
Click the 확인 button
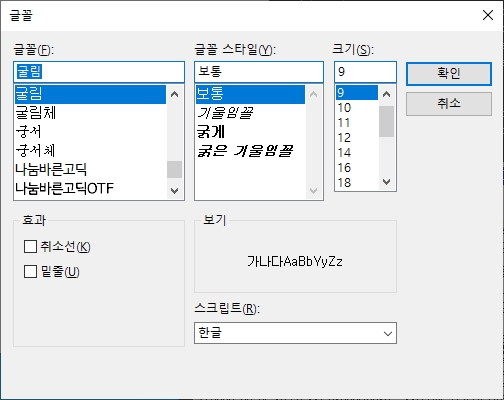tap(449, 74)
